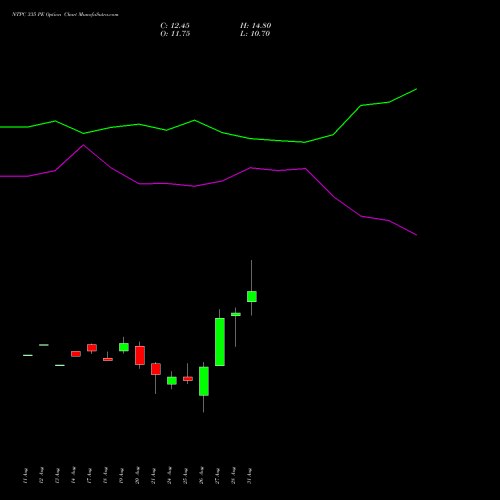Click the 11 Aug date axis label

pos(26,476)
